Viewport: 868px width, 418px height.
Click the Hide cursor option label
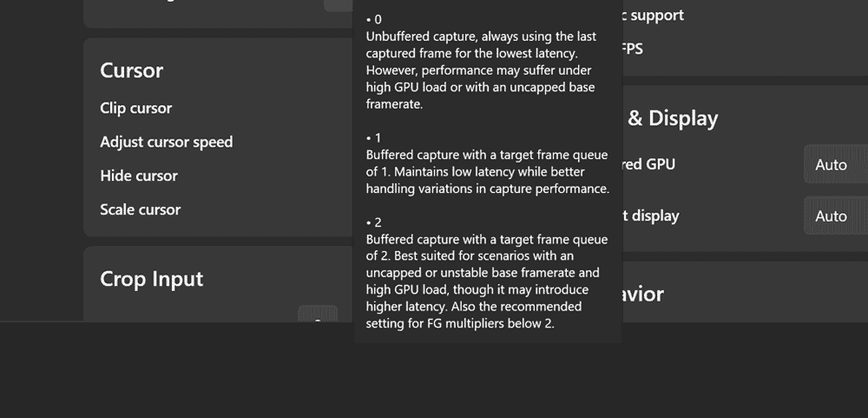click(139, 176)
